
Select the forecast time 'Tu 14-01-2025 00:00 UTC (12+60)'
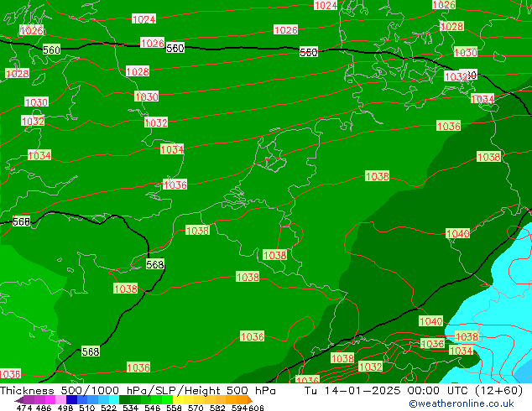413,391
